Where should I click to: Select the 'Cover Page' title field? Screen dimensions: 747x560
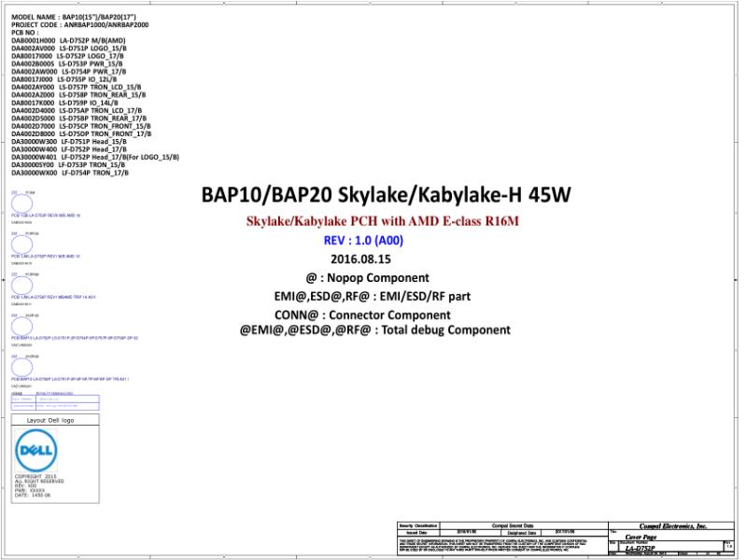pos(641,537)
